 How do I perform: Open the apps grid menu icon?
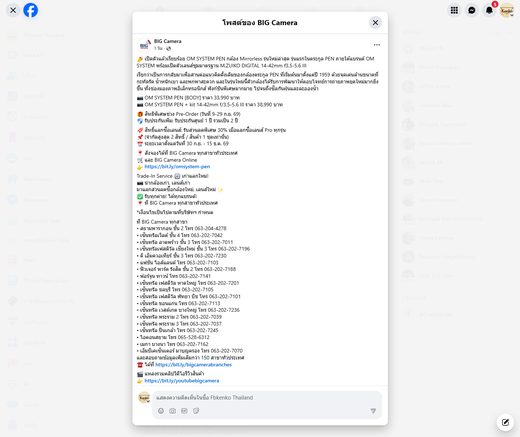tap(454, 10)
